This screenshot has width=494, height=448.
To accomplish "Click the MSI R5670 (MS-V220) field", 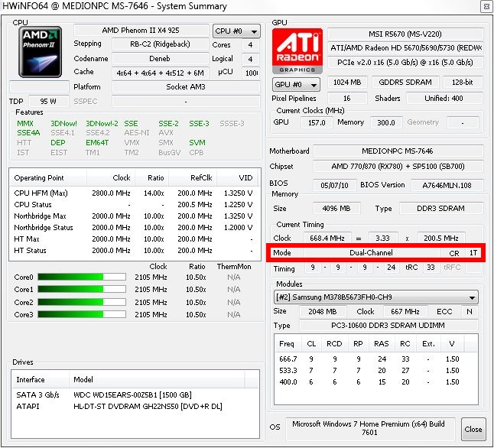I will pyautogui.click(x=405, y=34).
